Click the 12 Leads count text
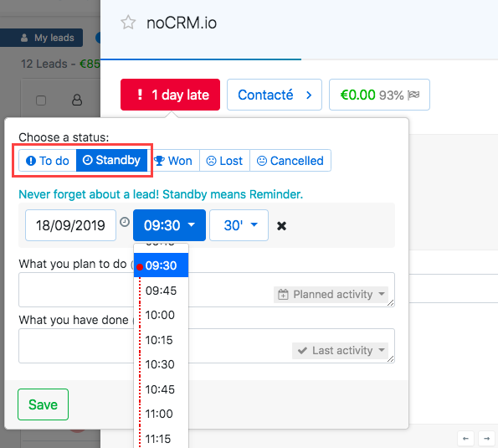Screen dimensions: 498x448 pyautogui.click(x=44, y=64)
